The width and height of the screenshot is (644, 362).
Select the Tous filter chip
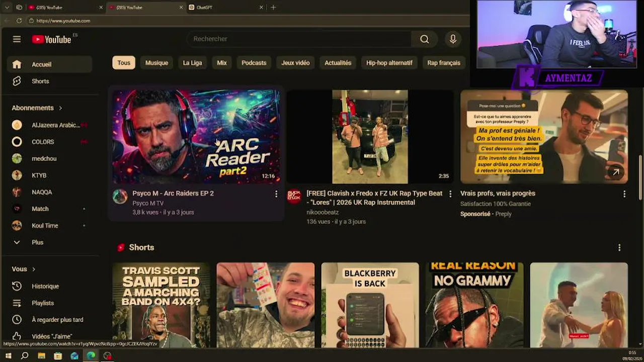[124, 63]
